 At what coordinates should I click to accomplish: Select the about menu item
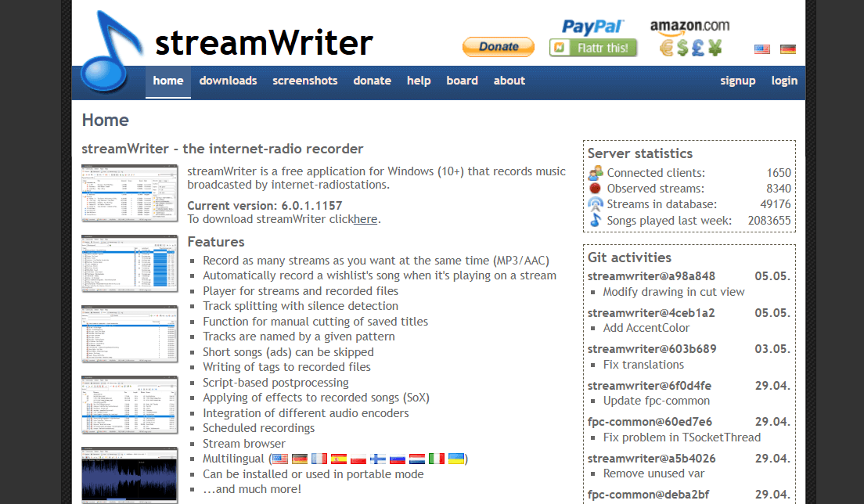pos(509,81)
